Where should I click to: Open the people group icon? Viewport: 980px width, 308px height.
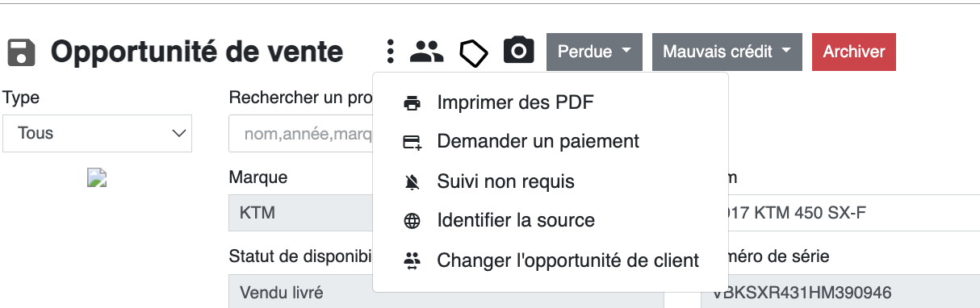click(427, 52)
